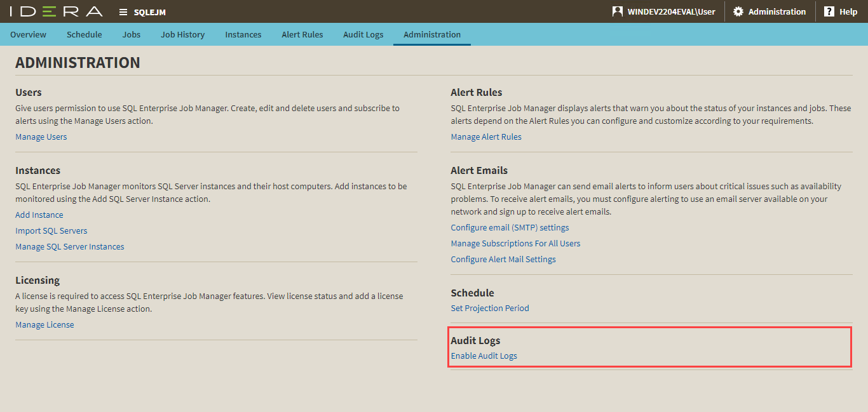This screenshot has width=868, height=412.
Task: Select the Job History tab
Action: click(182, 34)
